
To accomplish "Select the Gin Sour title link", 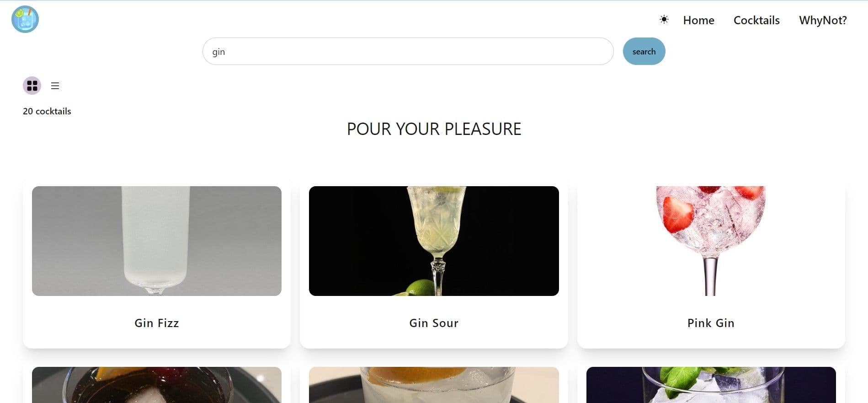I will coord(434,323).
